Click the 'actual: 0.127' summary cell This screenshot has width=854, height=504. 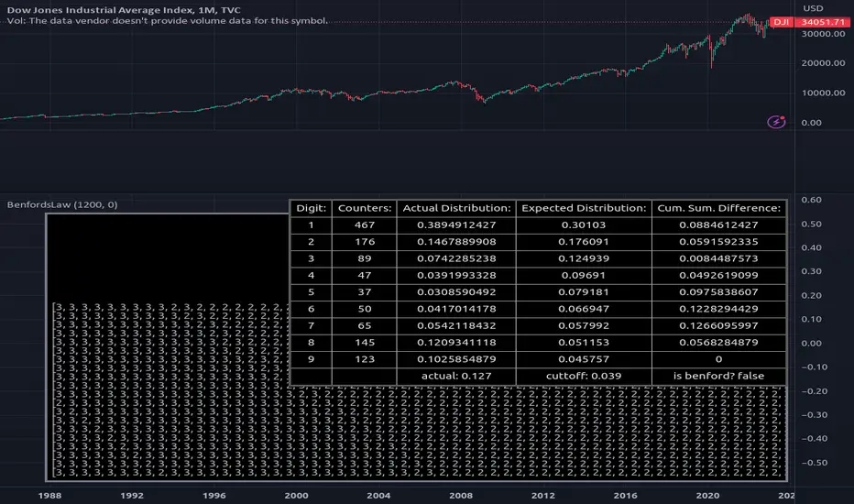tap(456, 376)
